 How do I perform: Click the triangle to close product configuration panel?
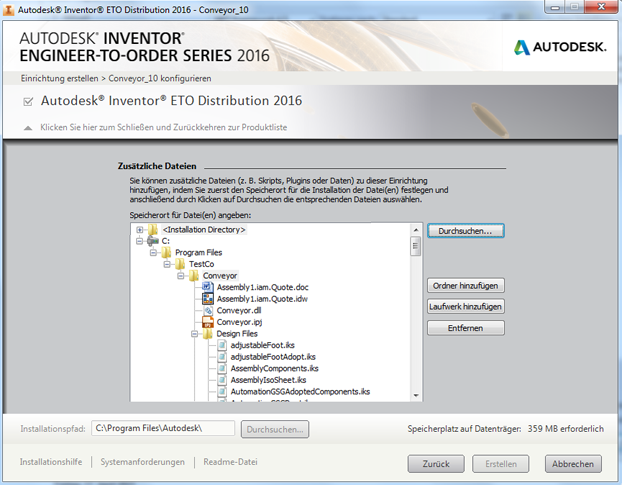[28, 128]
